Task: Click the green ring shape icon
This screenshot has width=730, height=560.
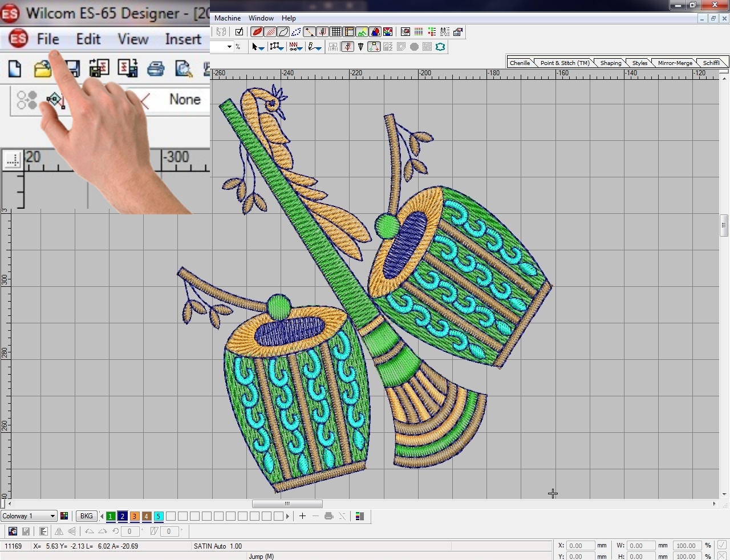Action: point(440,47)
